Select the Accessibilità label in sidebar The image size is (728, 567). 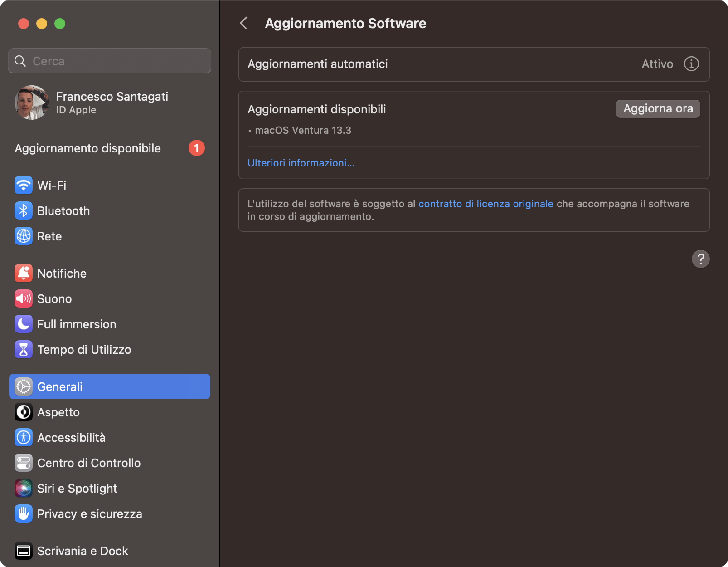[71, 438]
